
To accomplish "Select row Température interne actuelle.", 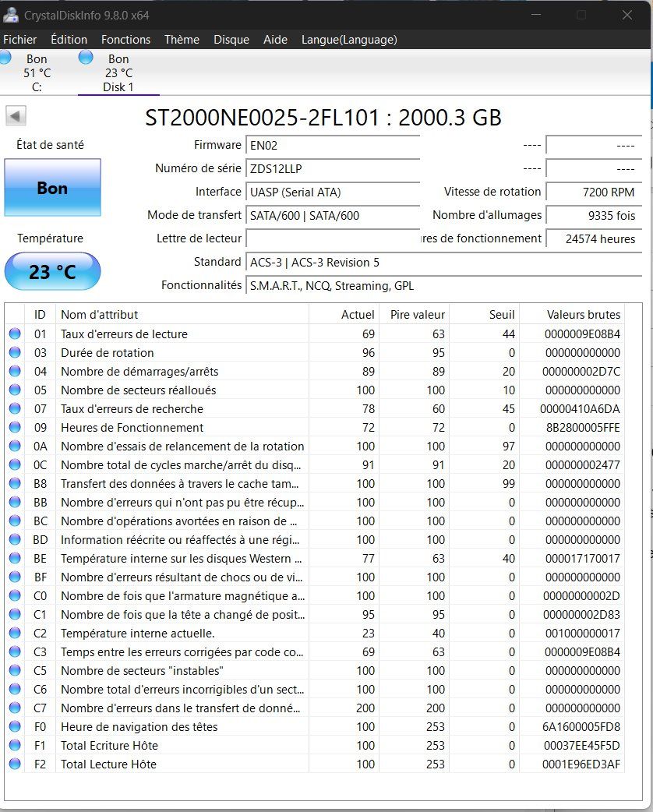I will (314, 633).
